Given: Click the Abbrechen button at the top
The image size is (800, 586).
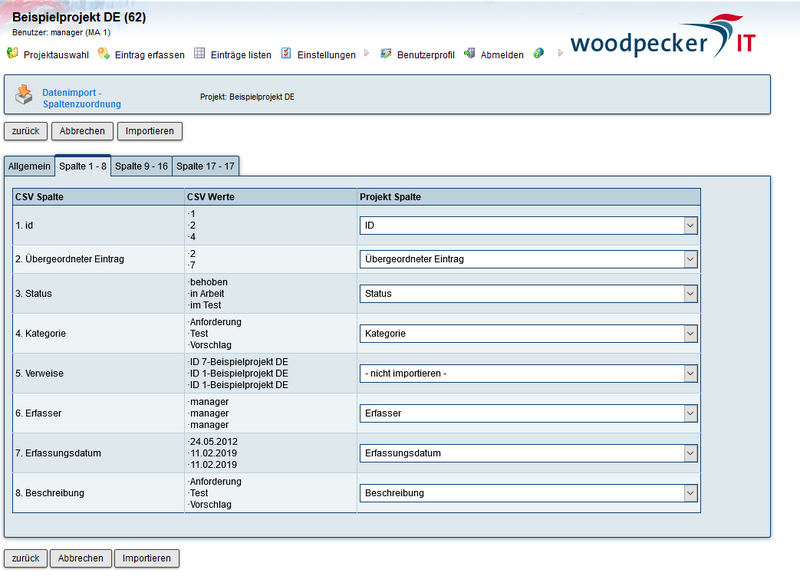Looking at the screenshot, I should click(81, 131).
